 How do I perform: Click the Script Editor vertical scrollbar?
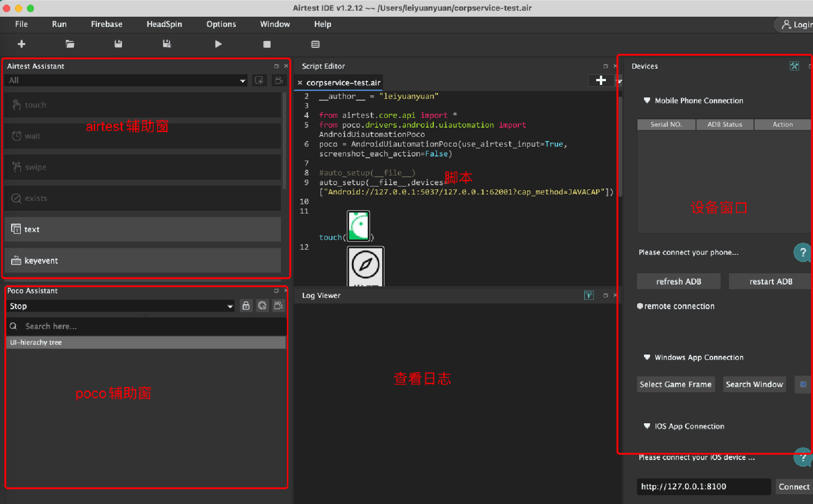(x=619, y=146)
